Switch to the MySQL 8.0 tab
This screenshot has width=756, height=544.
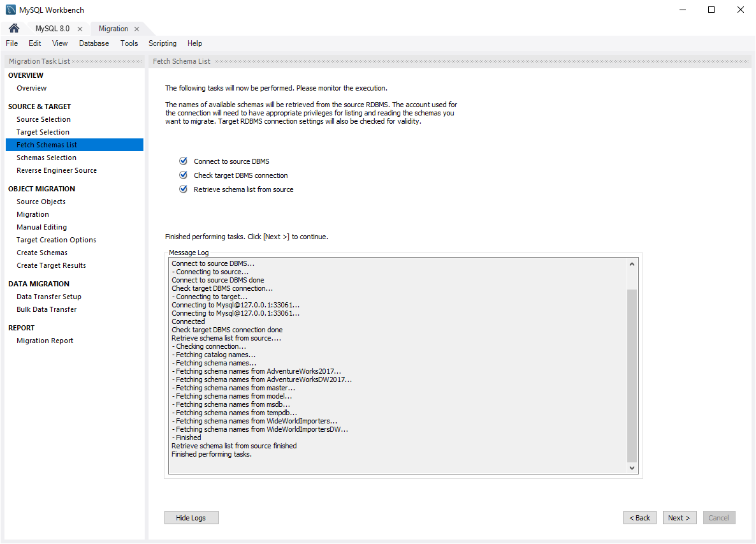click(x=52, y=29)
